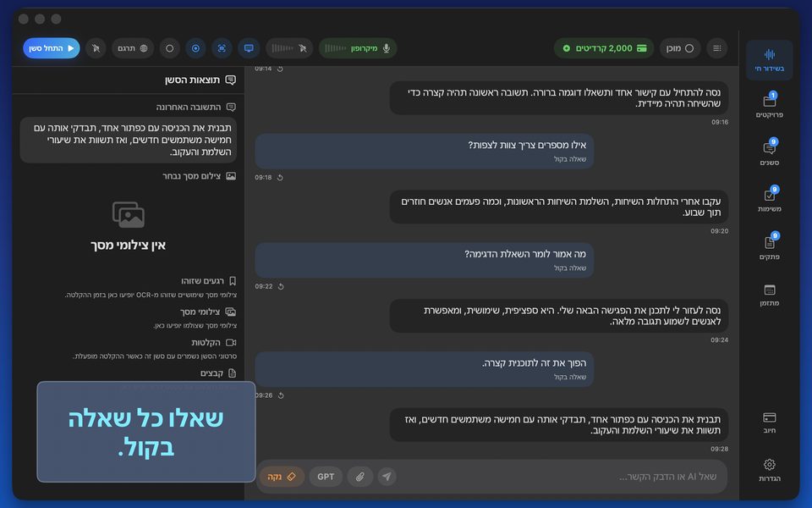The height and width of the screenshot is (508, 812).
Task: Click the הקלטות video camera icon
Action: 231,343
